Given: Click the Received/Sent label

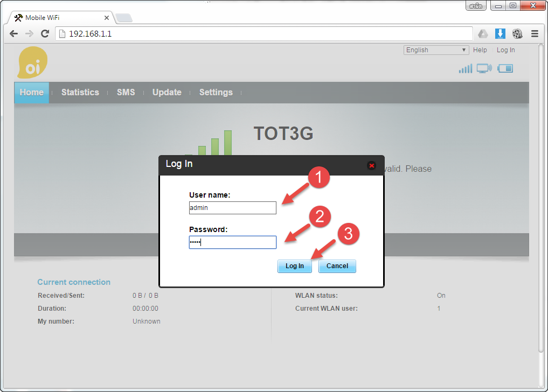Looking at the screenshot, I should pyautogui.click(x=61, y=296).
